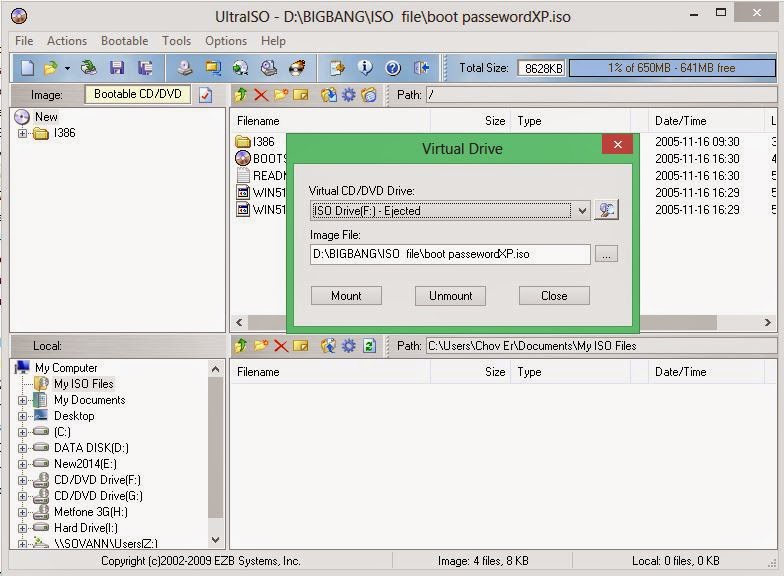Click the Info speech bubble icon
This screenshot has height=576, width=784.
point(365,68)
